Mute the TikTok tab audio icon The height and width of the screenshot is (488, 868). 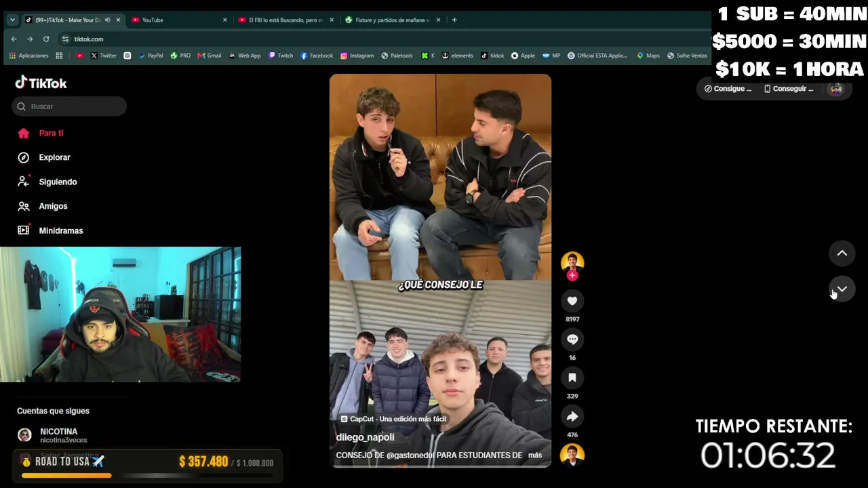click(x=107, y=20)
